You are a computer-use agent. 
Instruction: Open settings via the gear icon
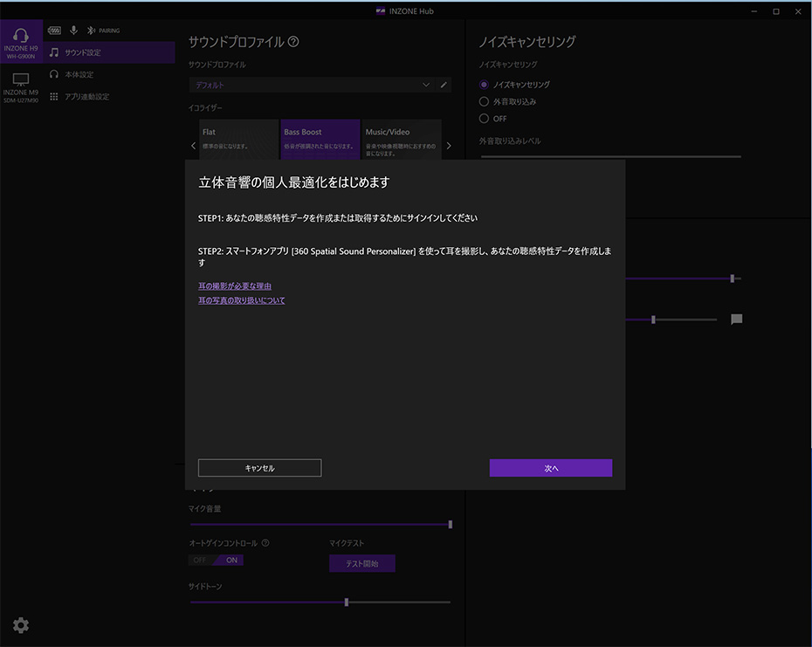click(21, 625)
